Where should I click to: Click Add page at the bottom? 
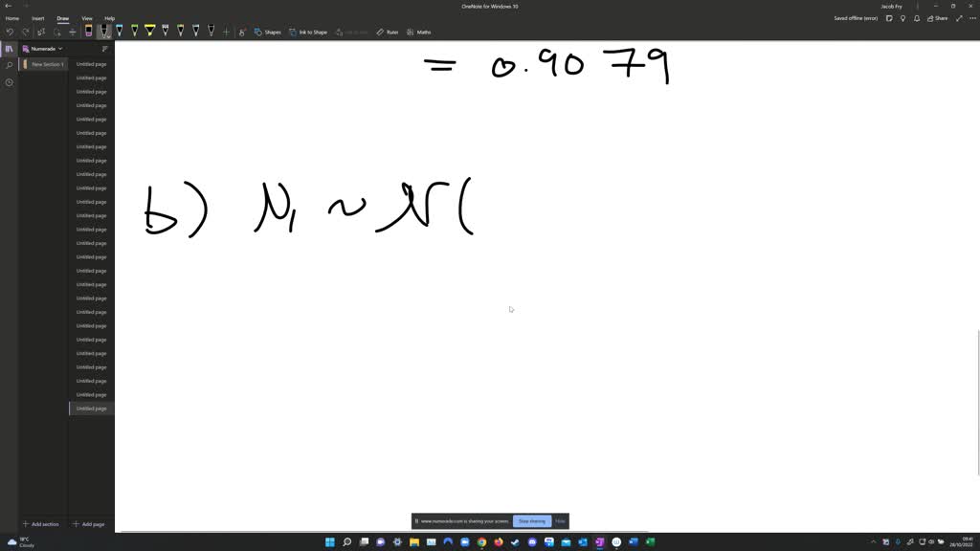[x=89, y=524]
